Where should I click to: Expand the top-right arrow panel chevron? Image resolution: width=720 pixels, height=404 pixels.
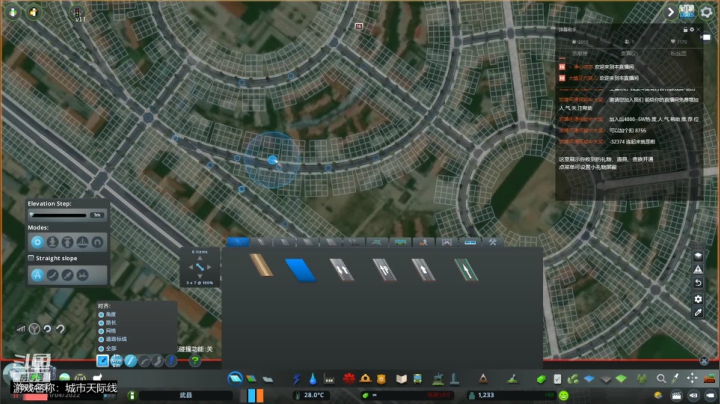point(670,12)
